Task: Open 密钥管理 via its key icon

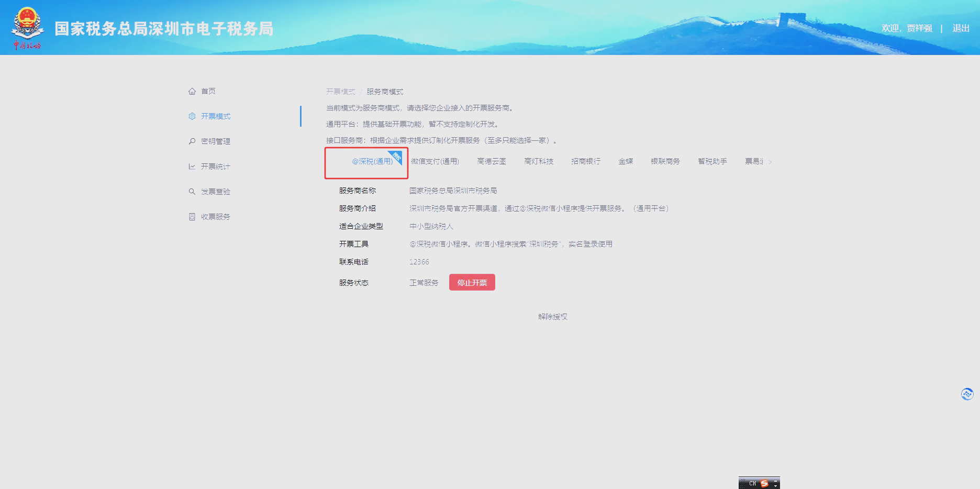Action: coord(192,141)
